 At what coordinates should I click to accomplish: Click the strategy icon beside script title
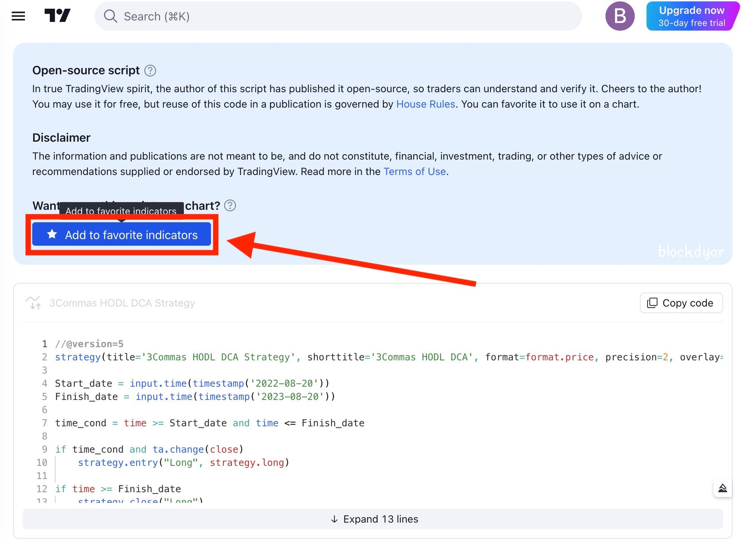pos(34,303)
